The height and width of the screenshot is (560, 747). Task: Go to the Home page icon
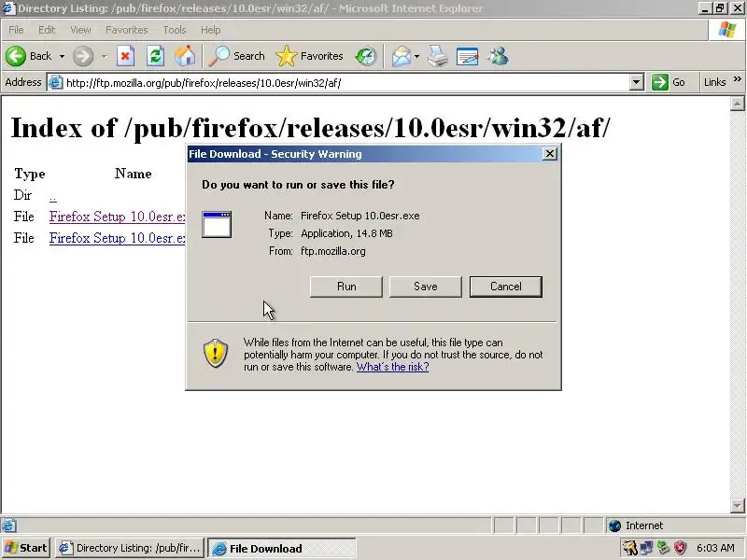(185, 56)
